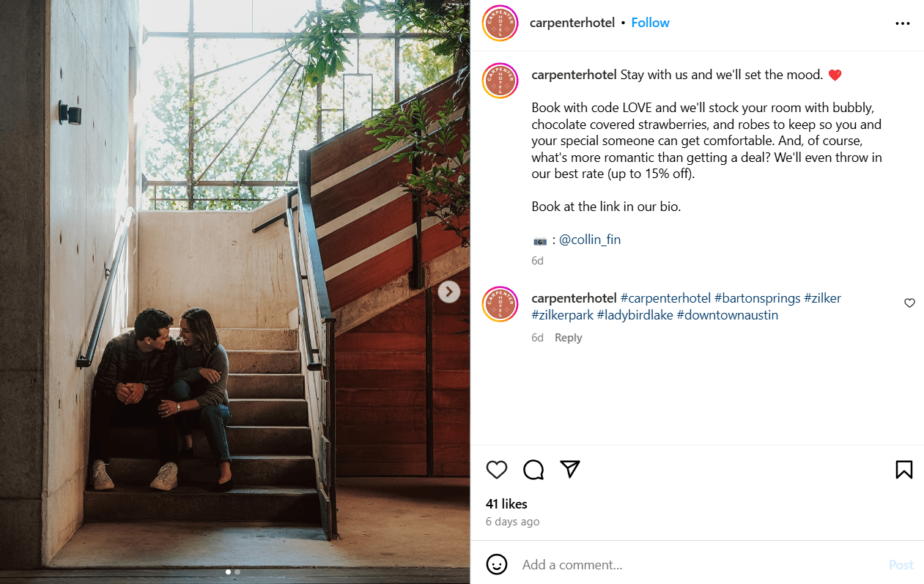Open the @collin_fin photographer profile
924x584 pixels.
point(590,240)
